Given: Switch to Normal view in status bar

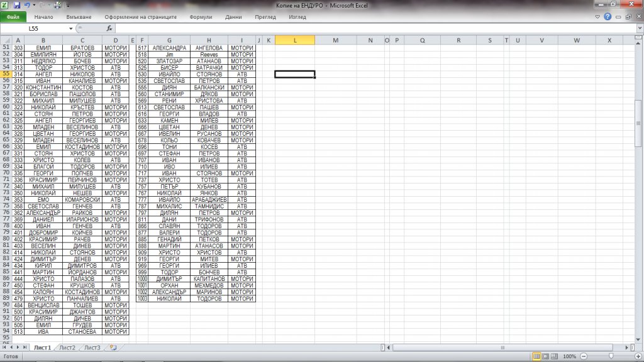Looking at the screenshot, I should click(x=536, y=356).
